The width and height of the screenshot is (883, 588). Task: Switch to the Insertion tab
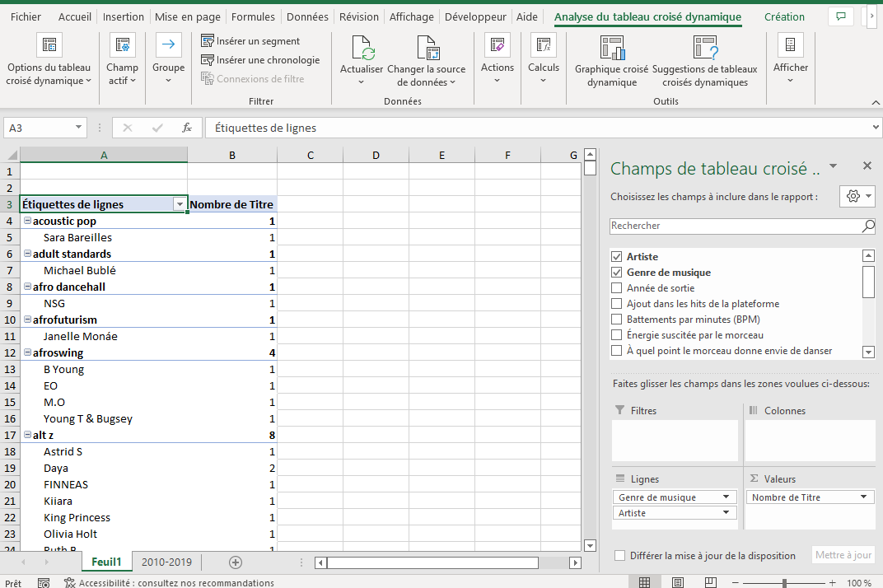click(x=124, y=17)
